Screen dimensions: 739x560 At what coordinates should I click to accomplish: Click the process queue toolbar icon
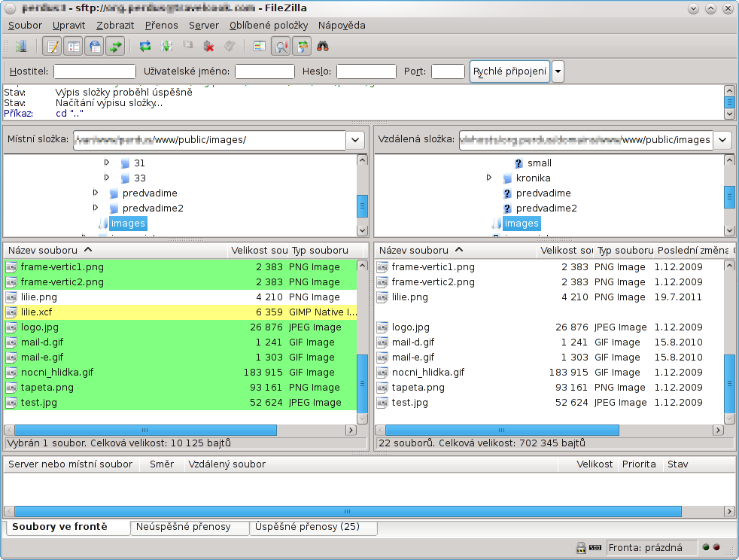(x=166, y=46)
